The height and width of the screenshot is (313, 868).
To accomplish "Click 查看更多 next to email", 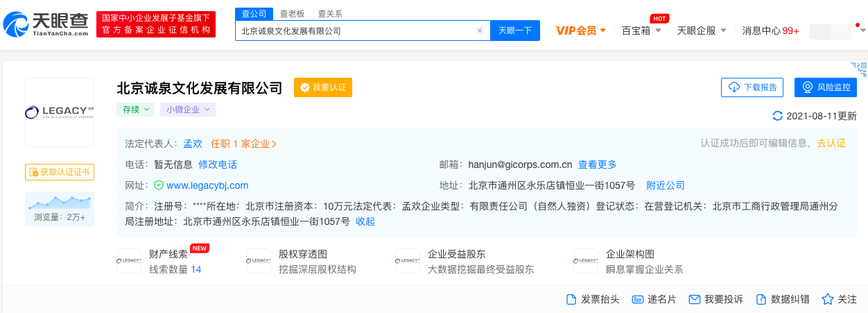I will [x=598, y=164].
